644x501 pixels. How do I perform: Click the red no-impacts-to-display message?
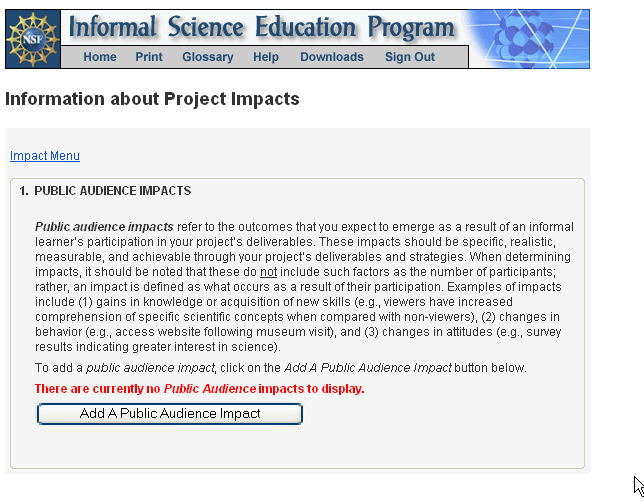(200, 388)
